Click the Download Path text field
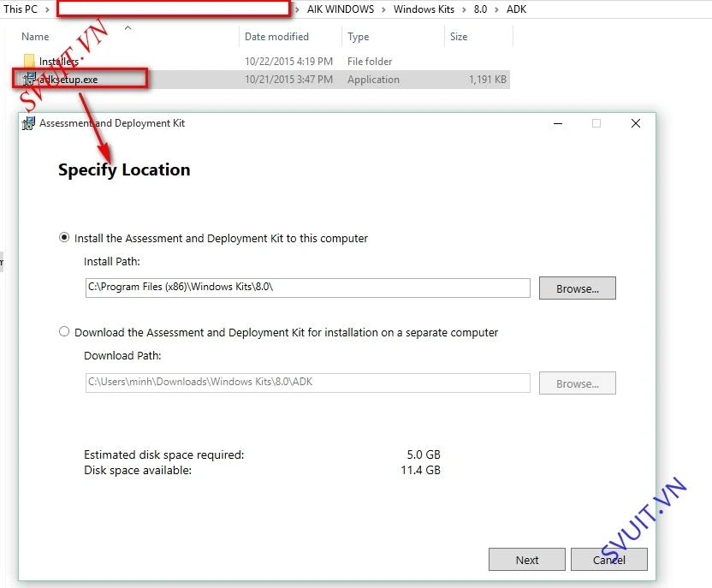The image size is (712, 588). pos(307,383)
